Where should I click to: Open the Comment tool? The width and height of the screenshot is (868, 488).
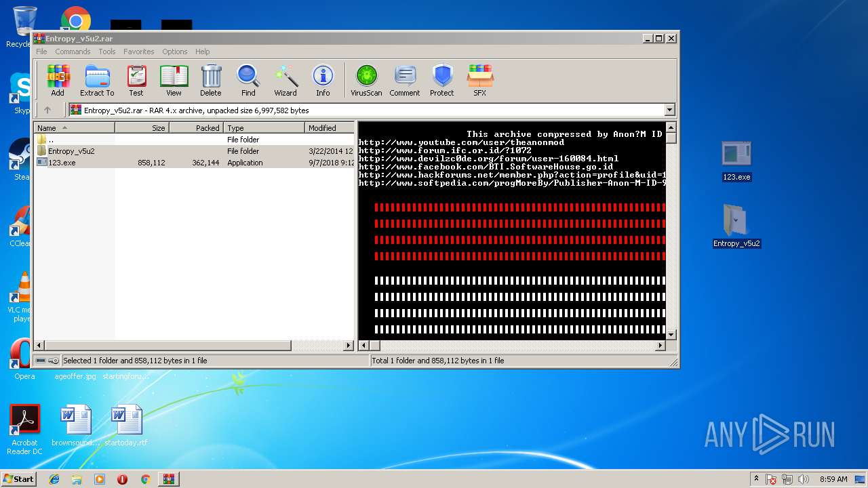point(405,81)
